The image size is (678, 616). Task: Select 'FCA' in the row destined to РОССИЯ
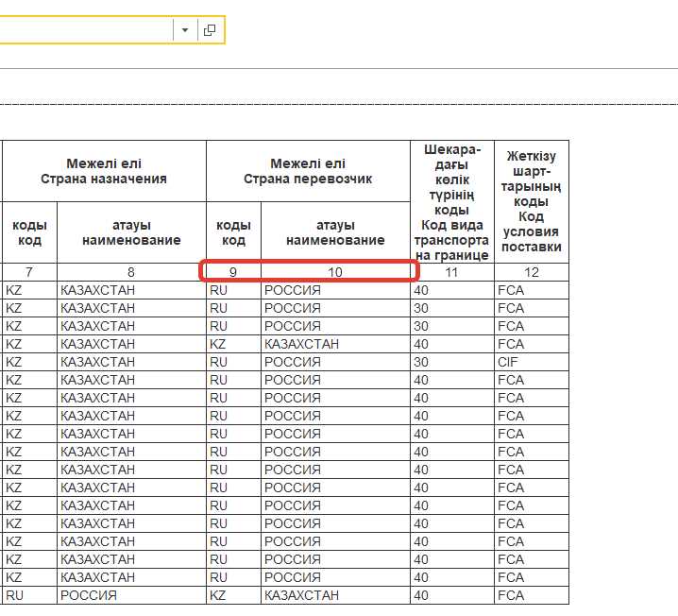532,595
